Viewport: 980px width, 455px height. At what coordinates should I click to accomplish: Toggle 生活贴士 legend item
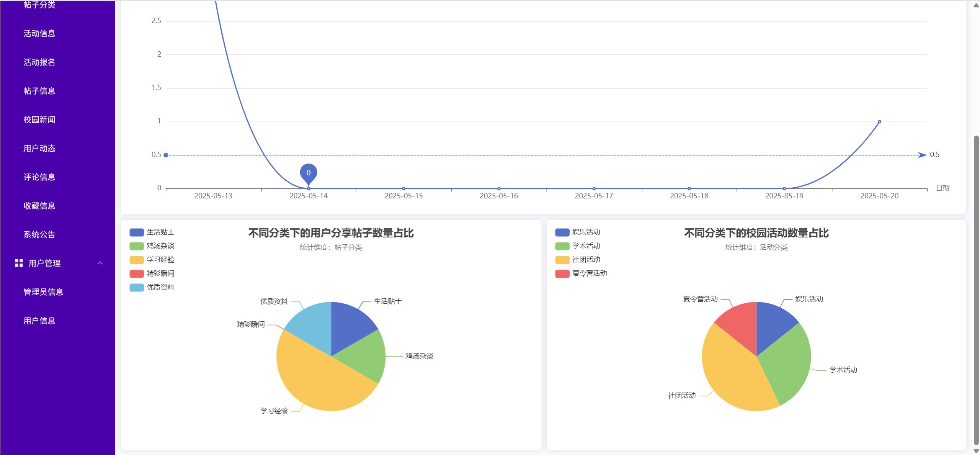[x=160, y=232]
